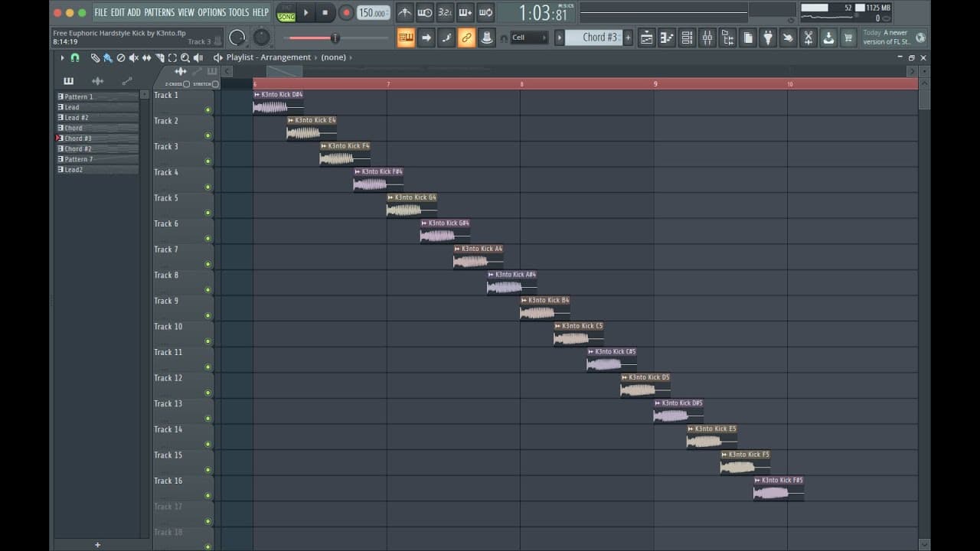Open the Chord #3 pattern selector

pyautogui.click(x=593, y=37)
